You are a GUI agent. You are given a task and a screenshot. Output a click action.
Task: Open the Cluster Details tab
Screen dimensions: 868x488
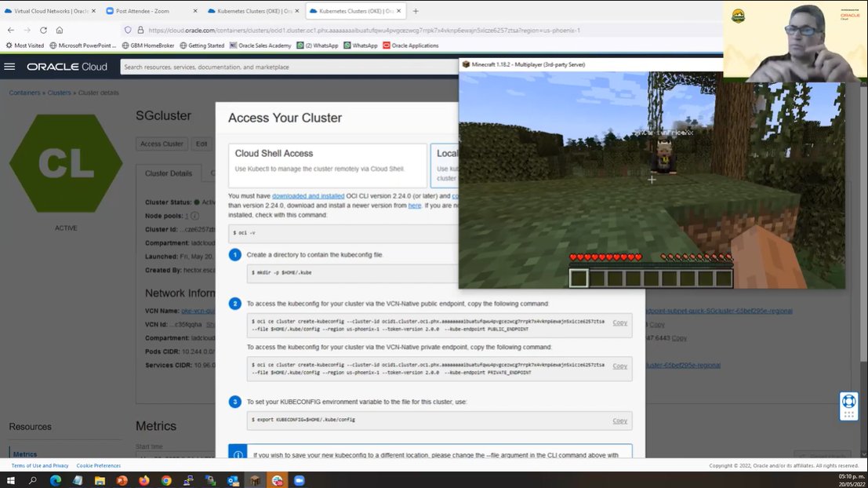tap(169, 173)
